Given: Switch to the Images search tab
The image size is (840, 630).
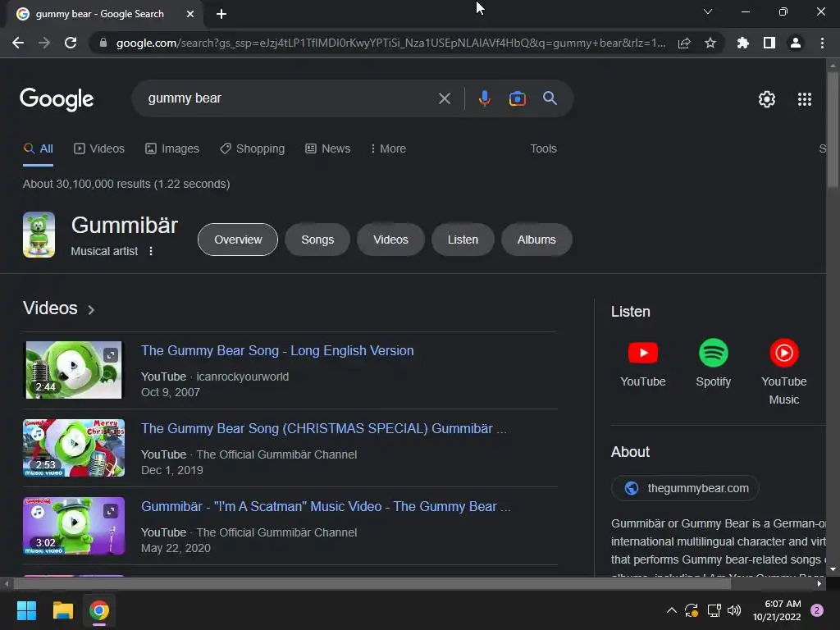Looking at the screenshot, I should [172, 149].
